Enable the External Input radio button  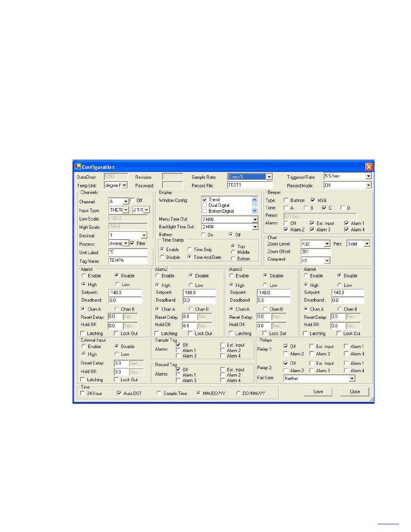[x=84, y=346]
